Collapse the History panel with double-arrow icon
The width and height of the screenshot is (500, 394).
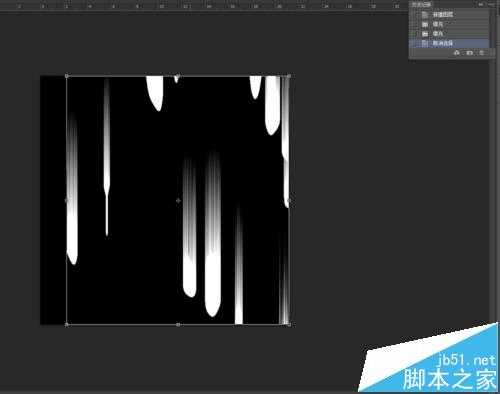(481, 4)
